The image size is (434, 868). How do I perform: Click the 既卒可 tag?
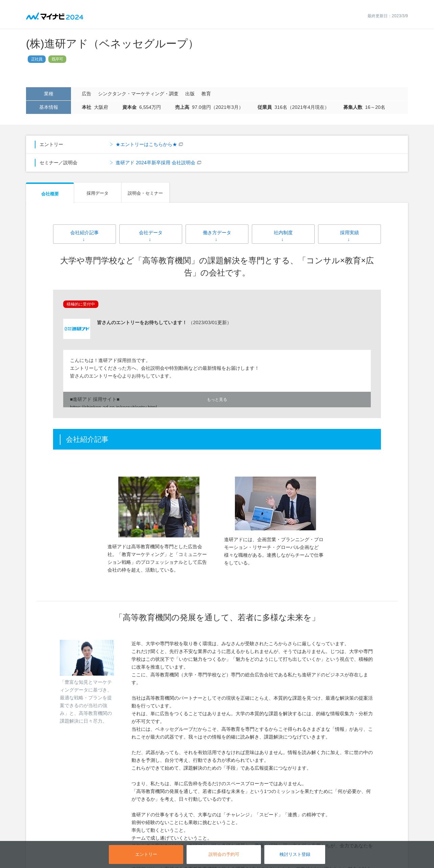coord(57,59)
